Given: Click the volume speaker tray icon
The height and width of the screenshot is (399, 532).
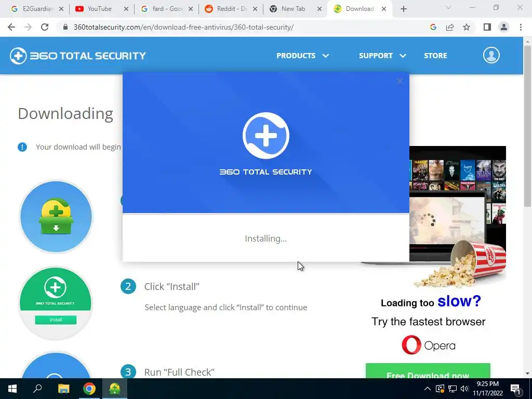Looking at the screenshot, I should pos(464,389).
